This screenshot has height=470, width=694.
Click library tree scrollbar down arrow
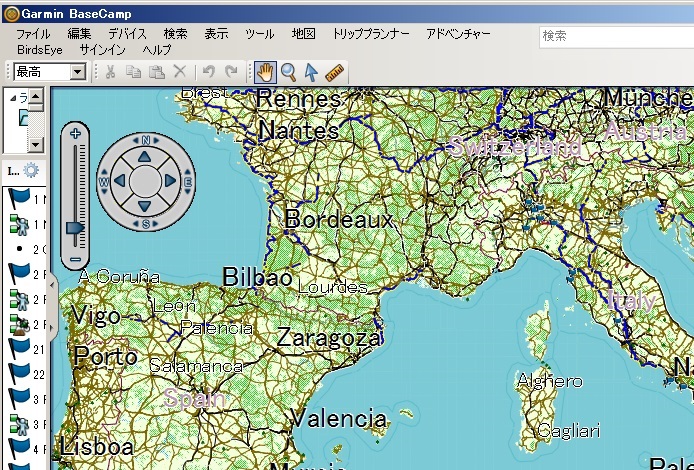tap(36, 144)
